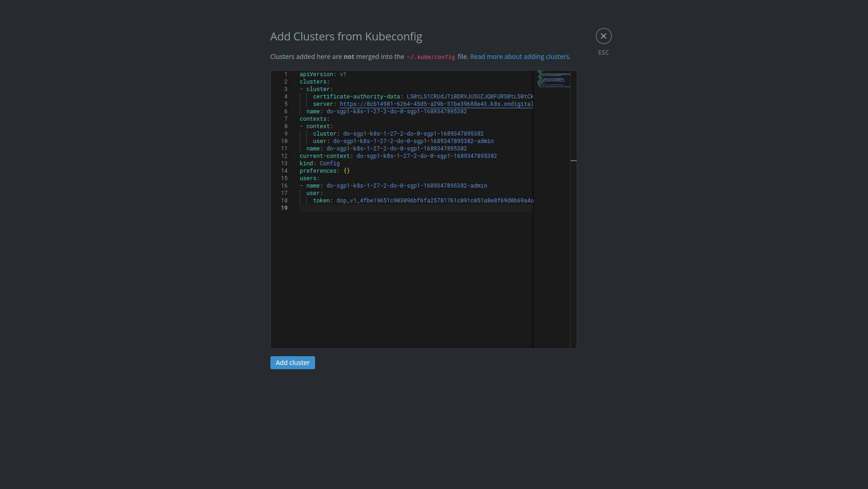Image resolution: width=868 pixels, height=489 pixels.
Task: Click line number 1 in the gutter
Action: 286,74
